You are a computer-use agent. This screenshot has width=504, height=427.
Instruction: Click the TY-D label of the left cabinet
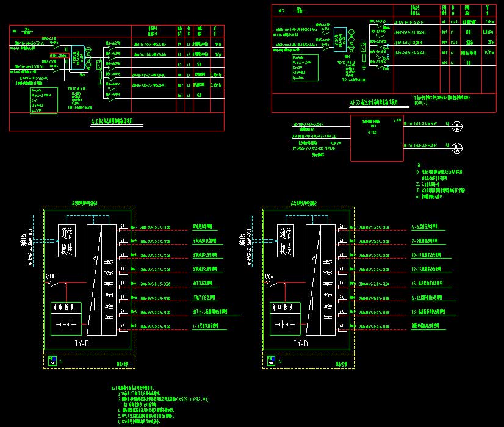pos(82,343)
